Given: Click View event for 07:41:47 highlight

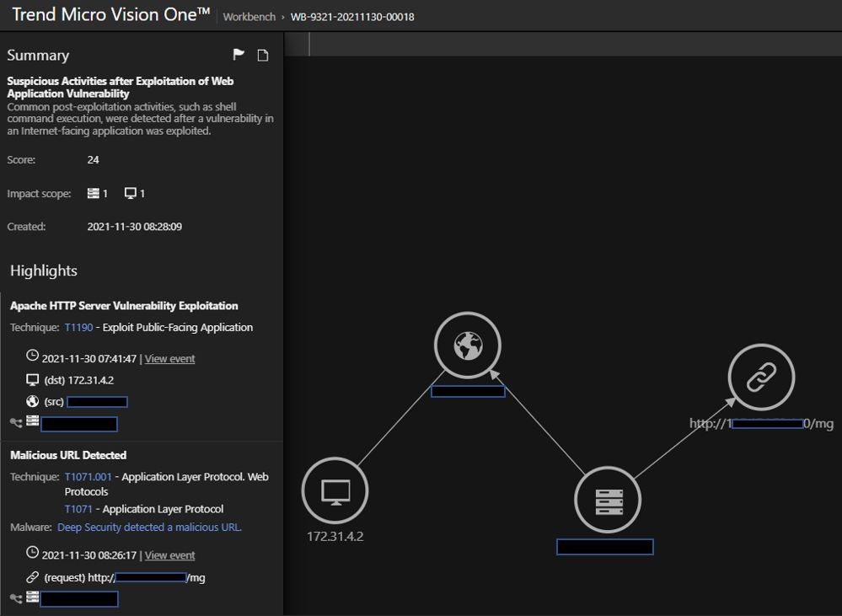Looking at the screenshot, I should pyautogui.click(x=169, y=359).
